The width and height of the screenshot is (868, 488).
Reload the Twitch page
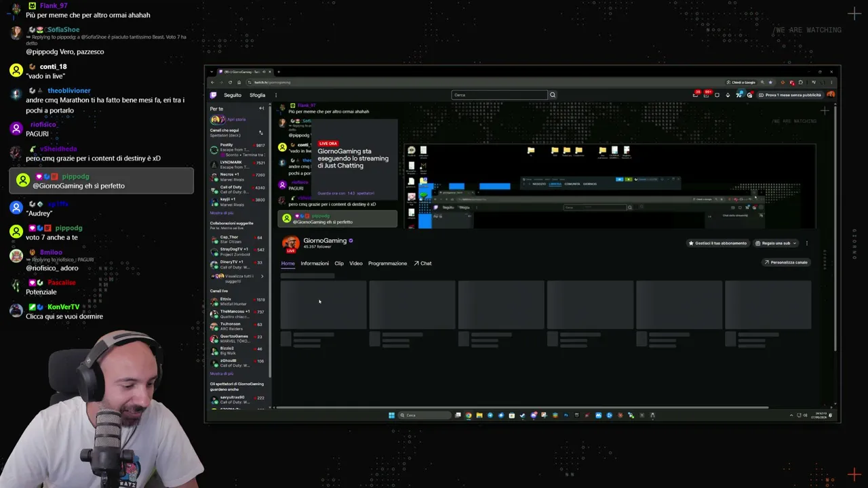230,82
